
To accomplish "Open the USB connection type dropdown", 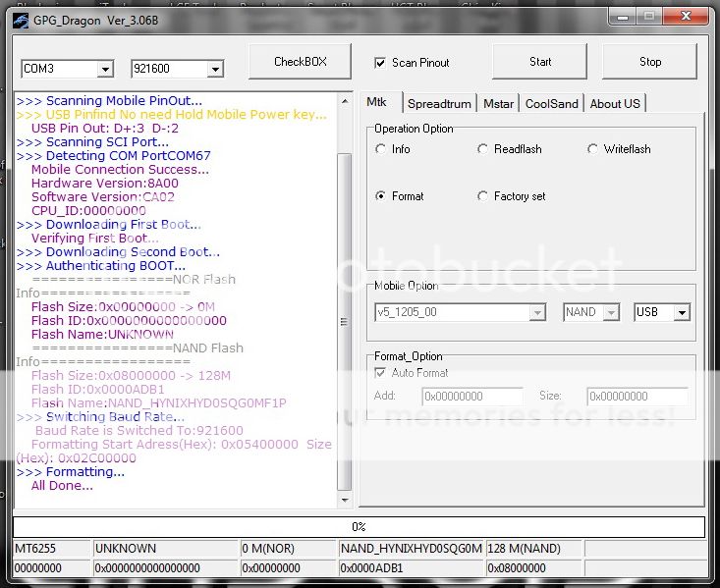I will pyautogui.click(x=682, y=312).
